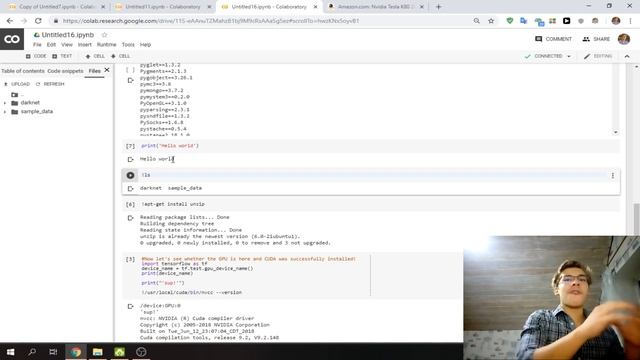Image resolution: width=640 pixels, height=360 pixels.
Task: Open the !ls cell options menu
Action: (x=613, y=176)
